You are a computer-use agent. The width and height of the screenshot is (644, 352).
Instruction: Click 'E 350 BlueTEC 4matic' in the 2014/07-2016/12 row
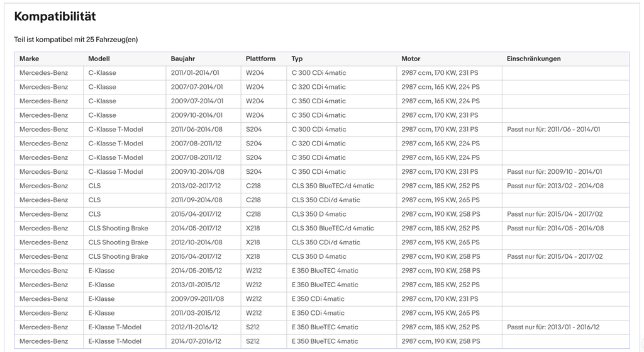325,341
